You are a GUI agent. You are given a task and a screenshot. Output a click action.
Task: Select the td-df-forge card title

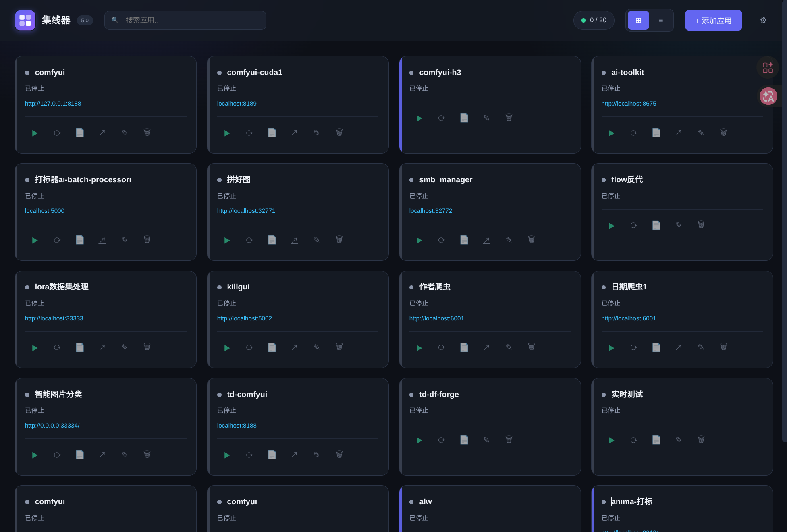439,394
